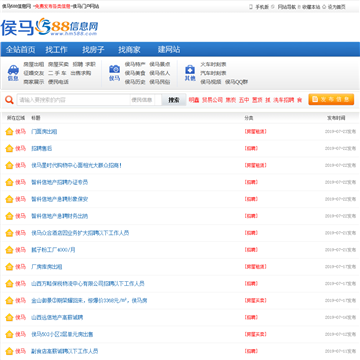The height and width of the screenshot is (360, 360).
Task: Open the 房屋买卖 category link
Action: coord(58,64)
